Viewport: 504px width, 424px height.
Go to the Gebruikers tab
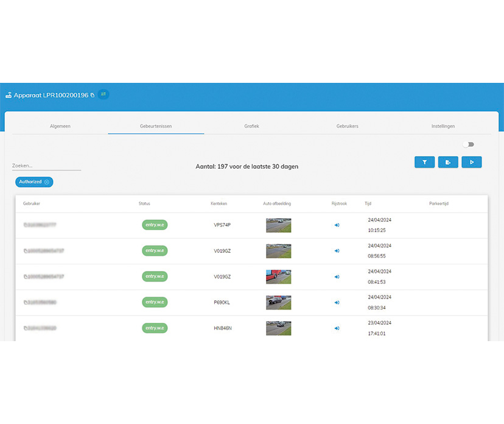347,126
